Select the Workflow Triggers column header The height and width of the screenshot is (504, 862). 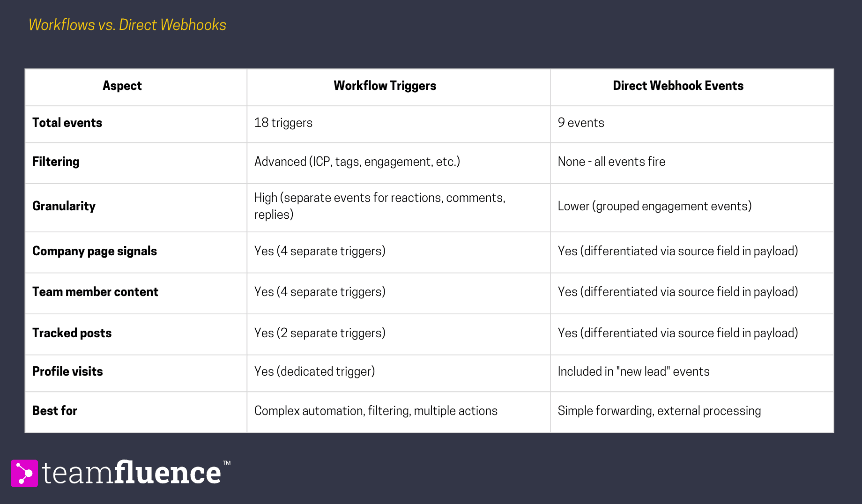385,86
